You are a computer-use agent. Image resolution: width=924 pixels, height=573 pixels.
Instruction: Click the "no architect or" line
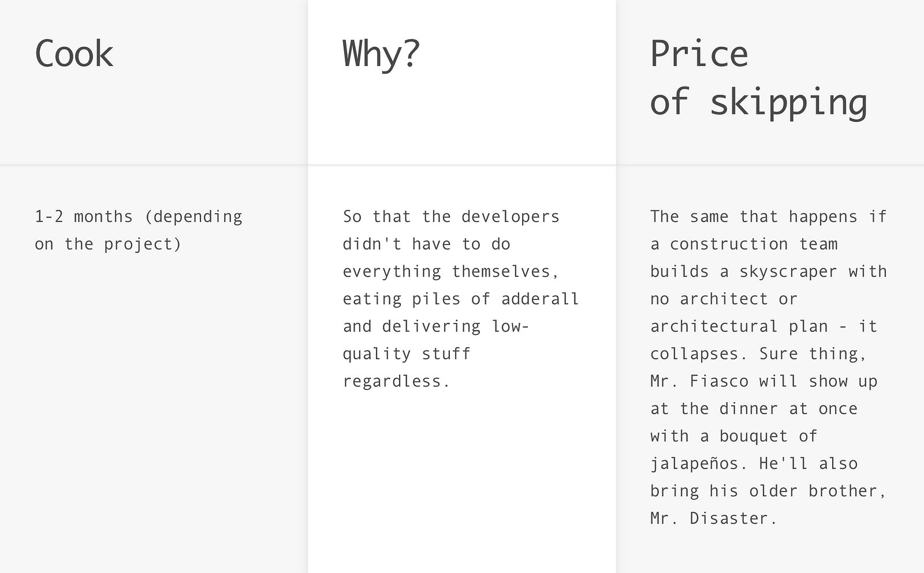click(724, 299)
